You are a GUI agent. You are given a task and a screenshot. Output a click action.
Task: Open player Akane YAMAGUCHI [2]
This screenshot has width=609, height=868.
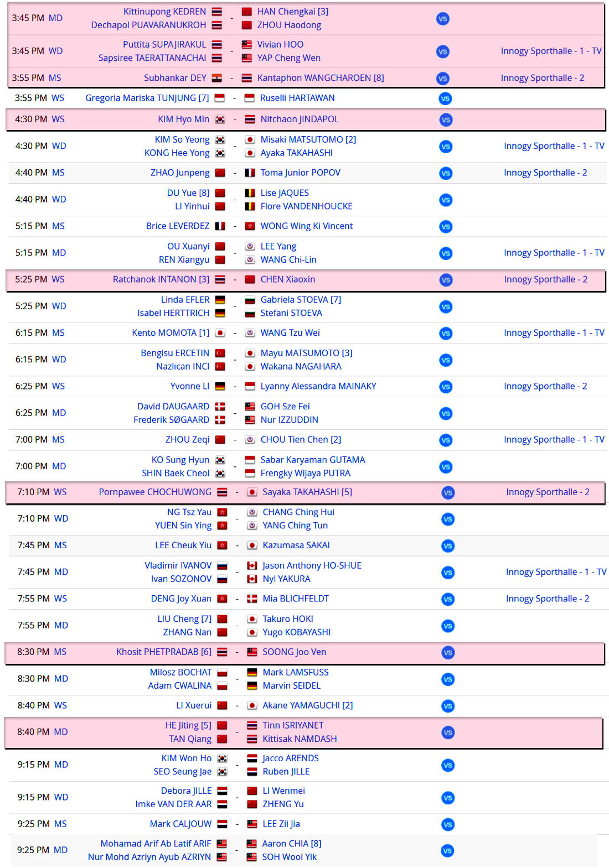pyautogui.click(x=308, y=705)
